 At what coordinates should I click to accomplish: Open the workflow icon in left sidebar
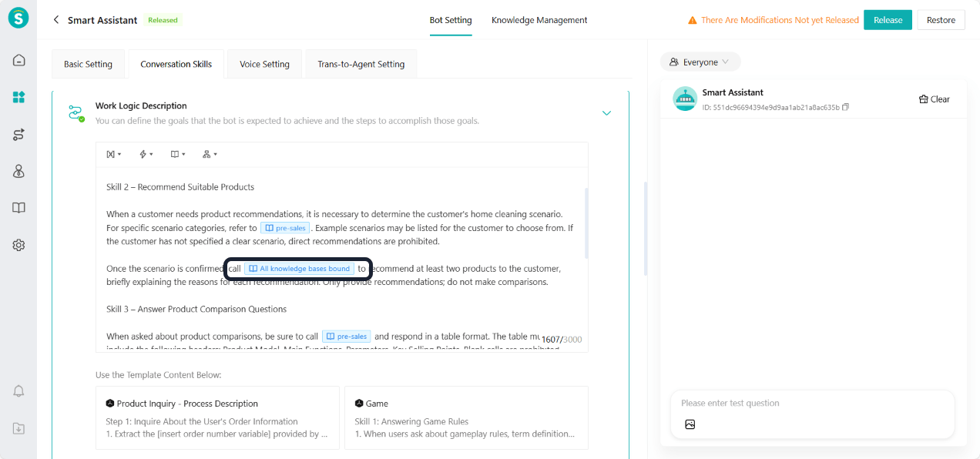click(19, 135)
